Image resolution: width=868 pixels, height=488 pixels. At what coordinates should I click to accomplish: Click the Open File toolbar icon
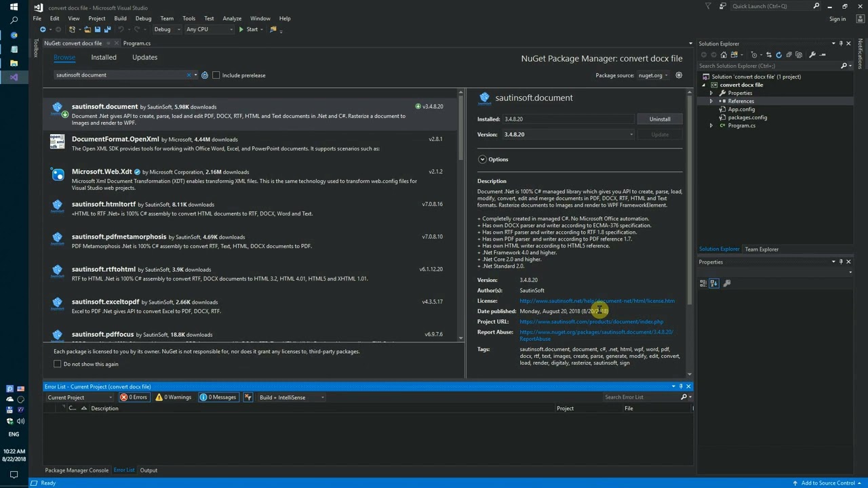click(x=87, y=30)
